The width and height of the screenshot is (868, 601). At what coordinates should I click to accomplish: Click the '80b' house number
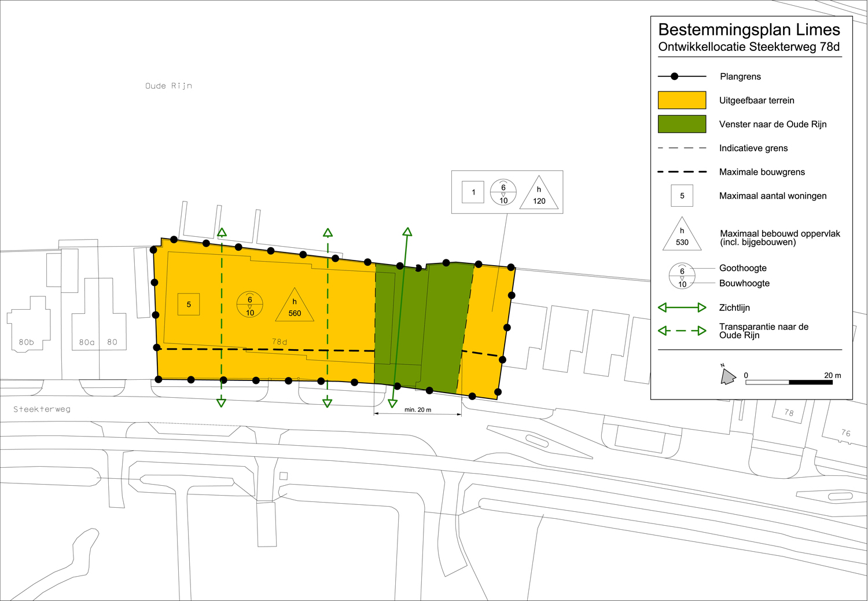pos(26,342)
